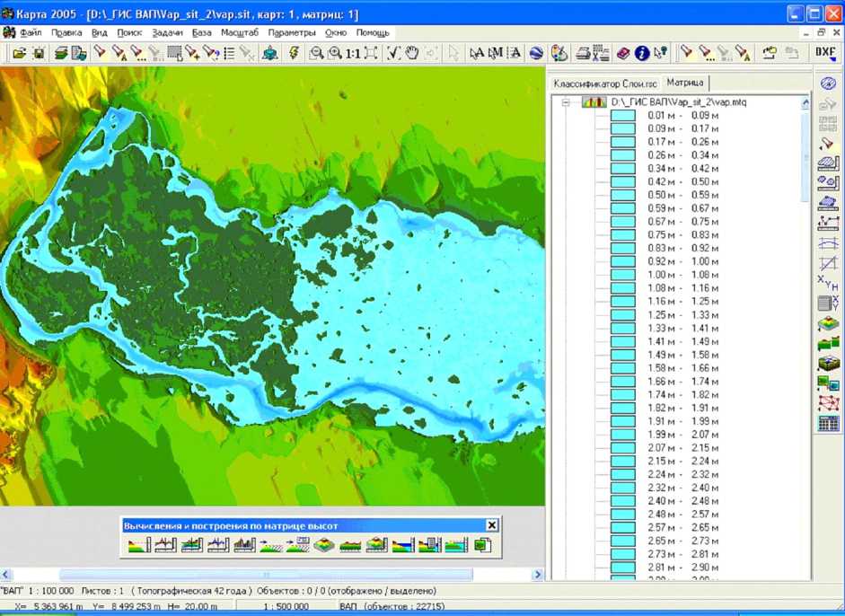
Task: Close the matrix calculations floating toolbar
Action: point(492,525)
